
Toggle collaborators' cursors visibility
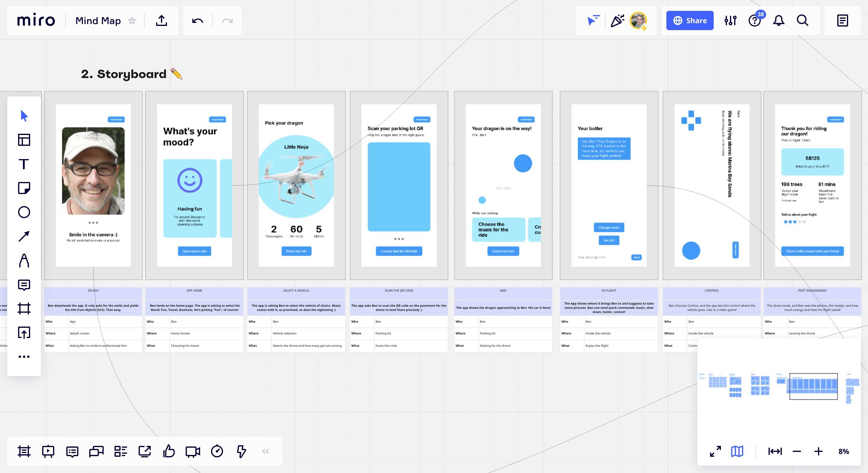[x=593, y=20]
